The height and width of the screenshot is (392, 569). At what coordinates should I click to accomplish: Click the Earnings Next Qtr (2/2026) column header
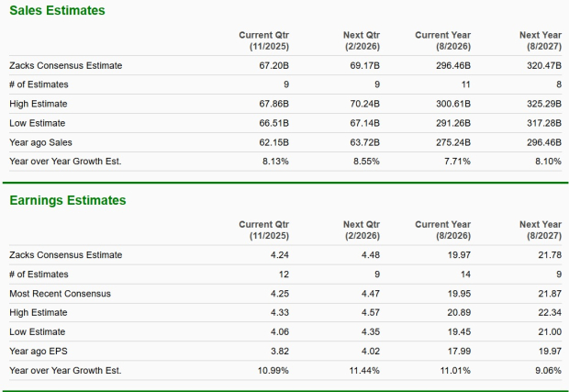(x=361, y=230)
